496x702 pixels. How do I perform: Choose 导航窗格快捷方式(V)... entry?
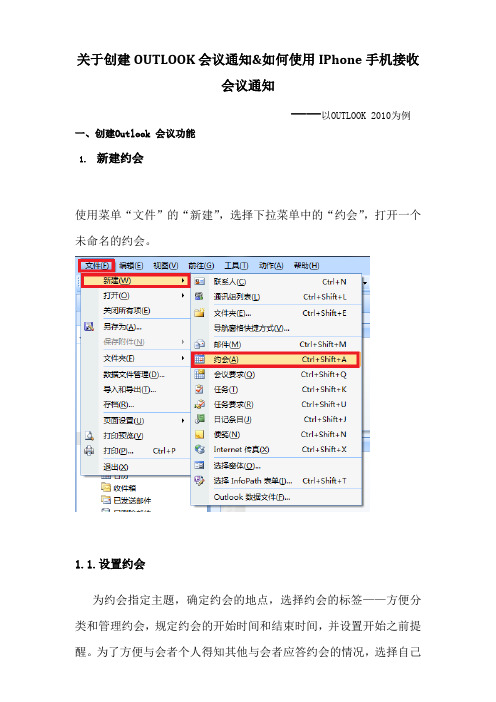[x=252, y=328]
